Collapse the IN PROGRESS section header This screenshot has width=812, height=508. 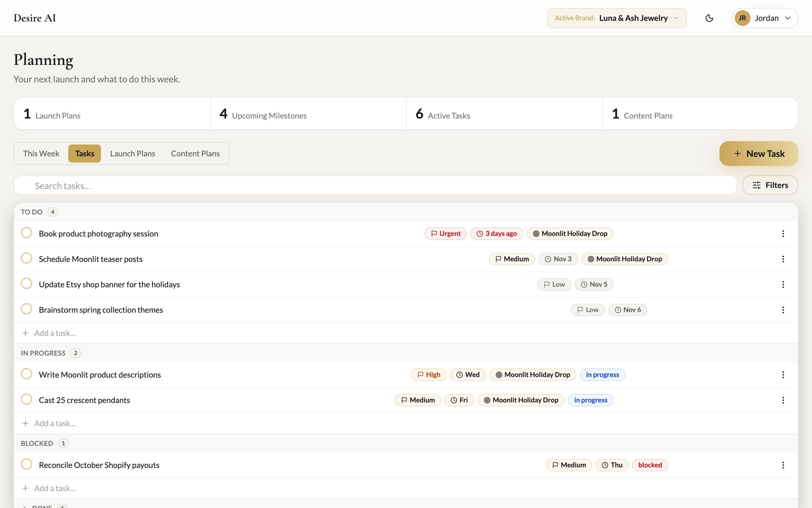coord(406,353)
